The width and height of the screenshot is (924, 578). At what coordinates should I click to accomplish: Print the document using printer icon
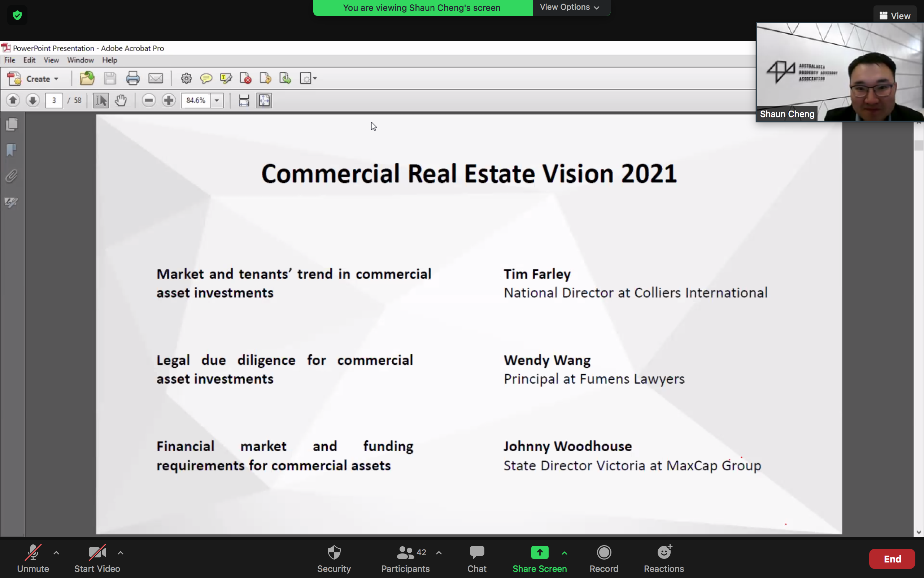pyautogui.click(x=132, y=78)
